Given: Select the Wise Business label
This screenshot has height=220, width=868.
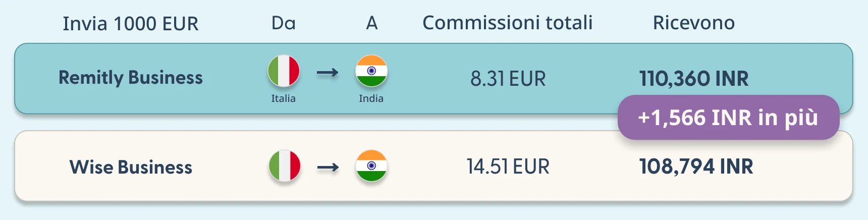Looking at the screenshot, I should pos(131,167).
